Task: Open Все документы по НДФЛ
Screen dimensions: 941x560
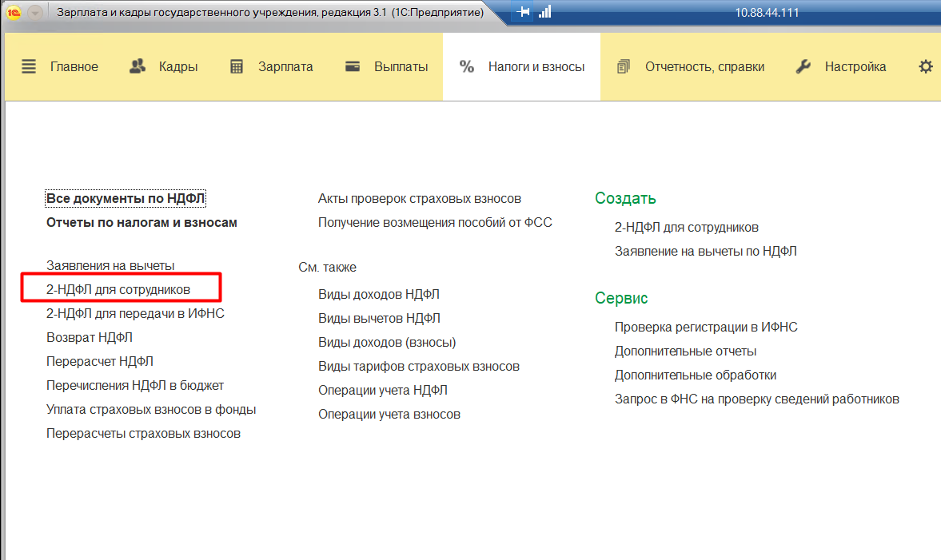Action: pos(126,199)
